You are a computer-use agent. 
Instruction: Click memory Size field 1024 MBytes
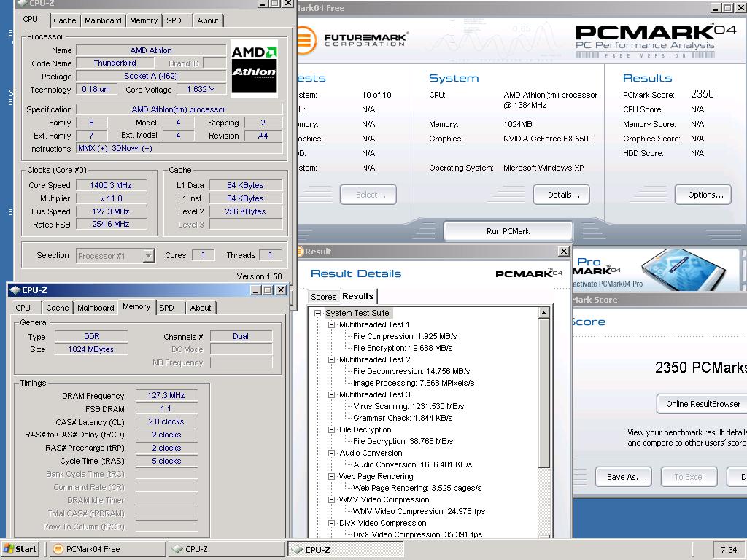(x=91, y=349)
